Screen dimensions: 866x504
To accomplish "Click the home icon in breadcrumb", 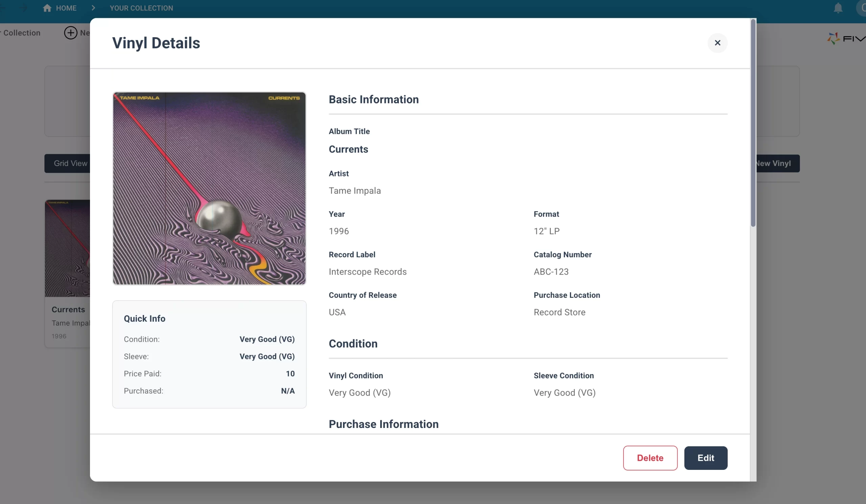I will [47, 8].
